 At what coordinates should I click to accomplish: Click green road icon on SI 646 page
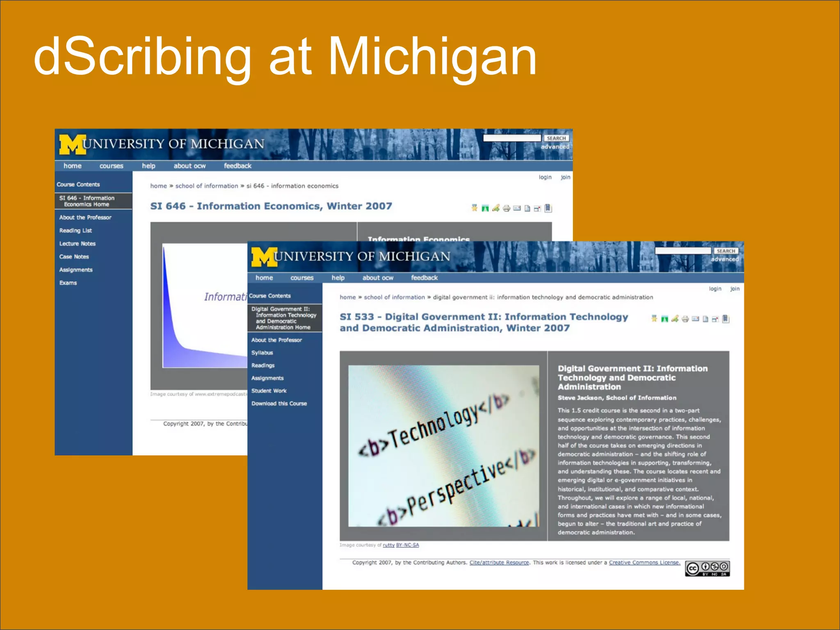click(x=485, y=208)
